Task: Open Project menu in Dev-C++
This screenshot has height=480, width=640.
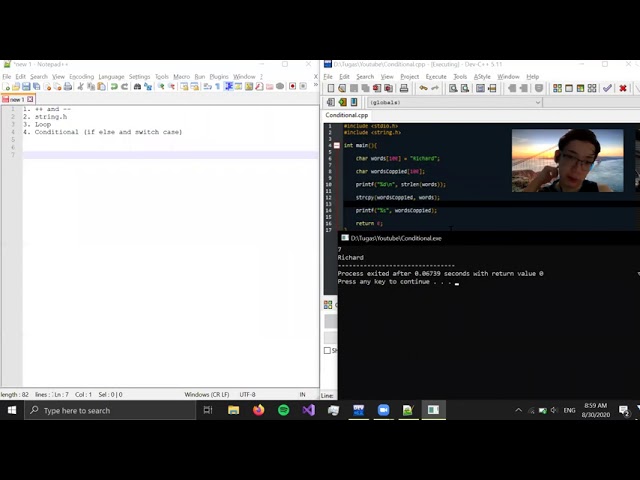Action: tap(409, 77)
